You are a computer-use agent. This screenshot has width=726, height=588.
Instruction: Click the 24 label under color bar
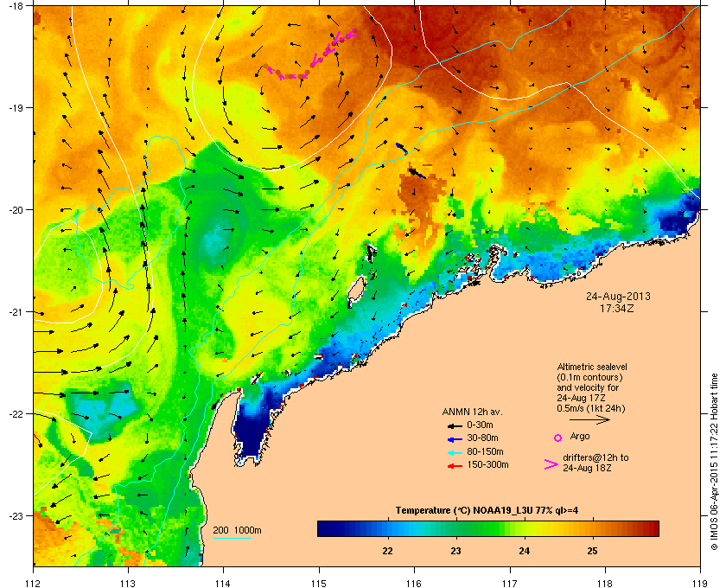click(x=524, y=551)
